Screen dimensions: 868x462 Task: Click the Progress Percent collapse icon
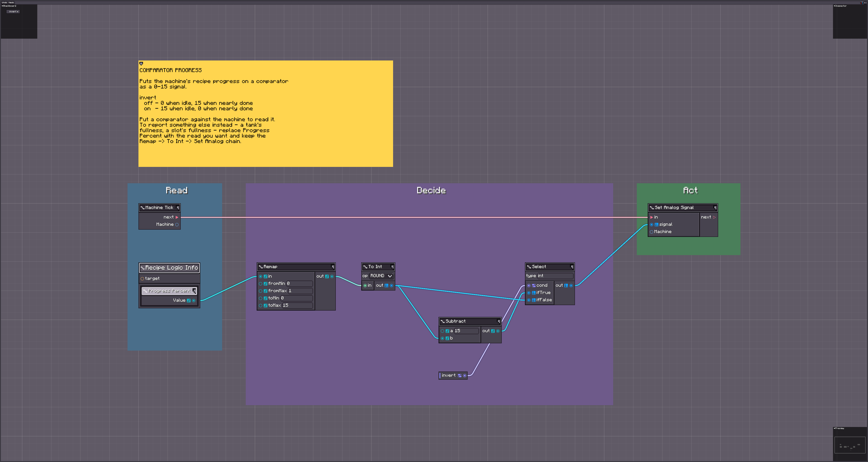(x=194, y=291)
